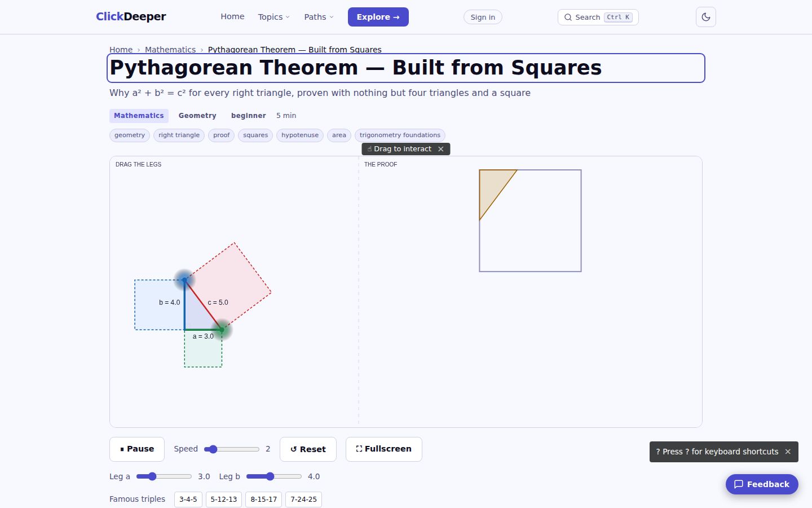
Task: Click the 'proof' tag
Action: pos(221,135)
